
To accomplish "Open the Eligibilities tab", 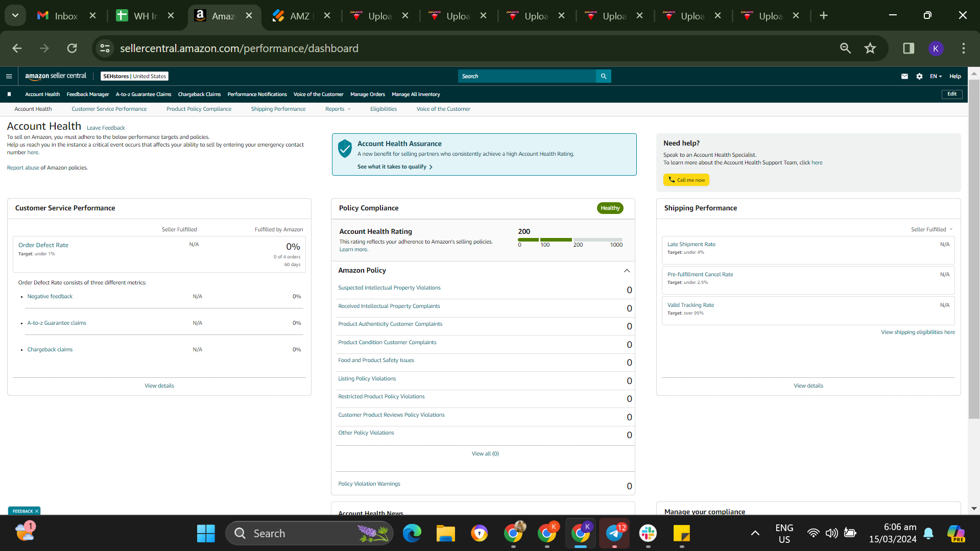I will [x=384, y=109].
